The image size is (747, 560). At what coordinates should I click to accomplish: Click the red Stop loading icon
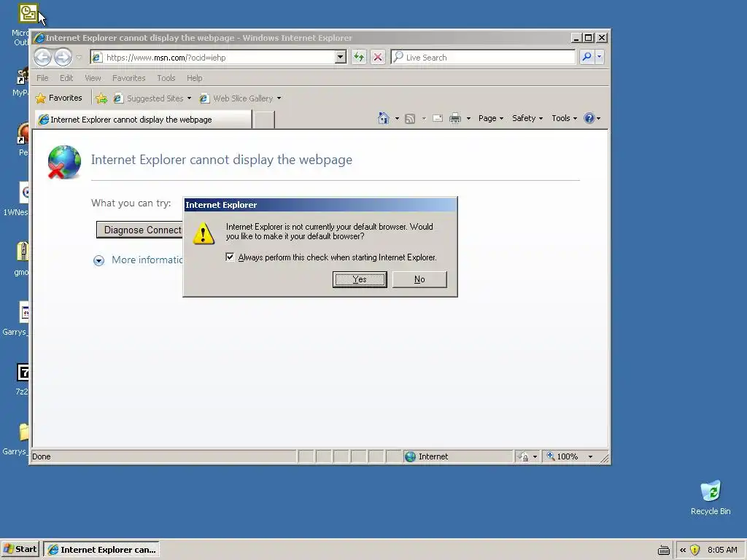tap(378, 58)
